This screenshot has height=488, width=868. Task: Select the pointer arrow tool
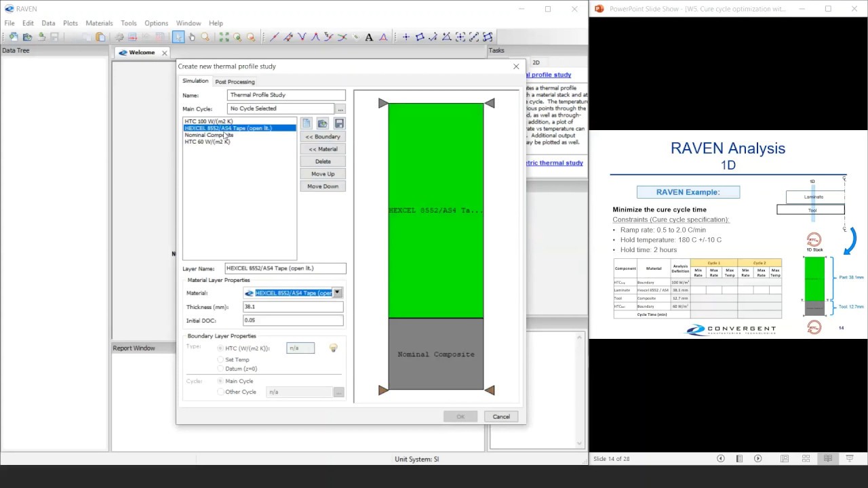[178, 37]
